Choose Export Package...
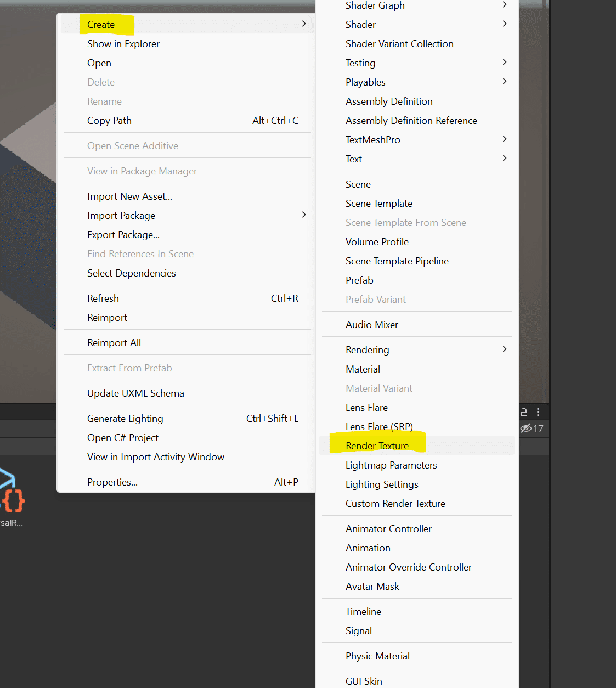Image resolution: width=616 pixels, height=688 pixels. click(187, 235)
